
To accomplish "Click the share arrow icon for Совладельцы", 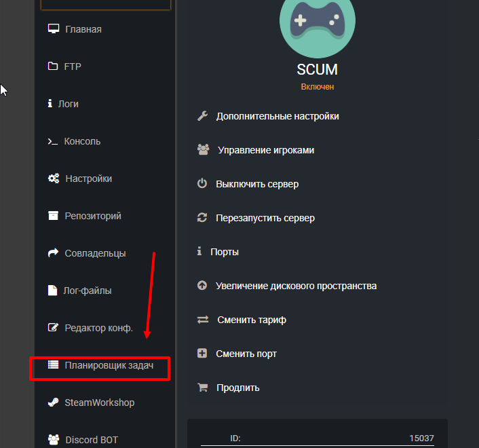I will (x=53, y=253).
